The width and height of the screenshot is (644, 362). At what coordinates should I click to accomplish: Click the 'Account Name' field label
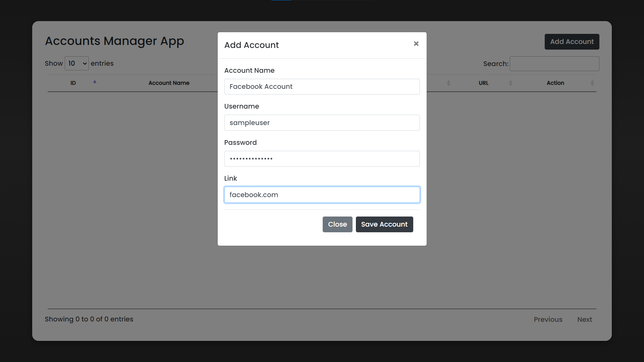pyautogui.click(x=249, y=70)
